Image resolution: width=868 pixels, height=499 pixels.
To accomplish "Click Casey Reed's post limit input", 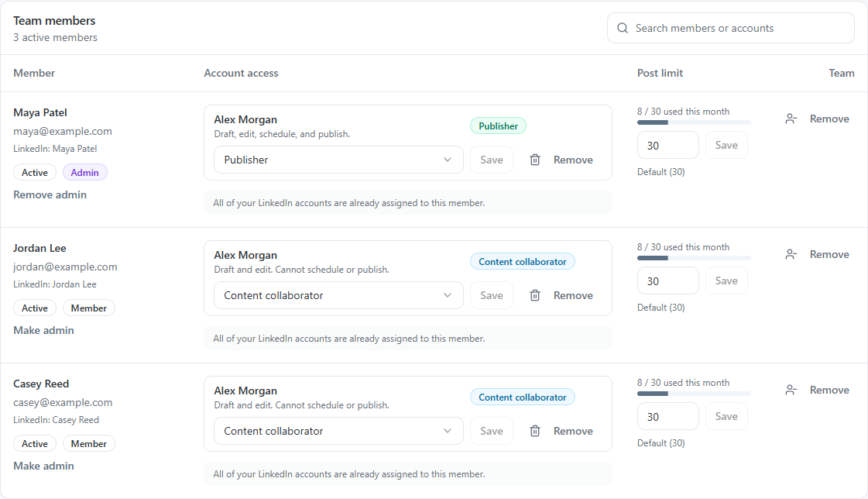I will [x=667, y=417].
